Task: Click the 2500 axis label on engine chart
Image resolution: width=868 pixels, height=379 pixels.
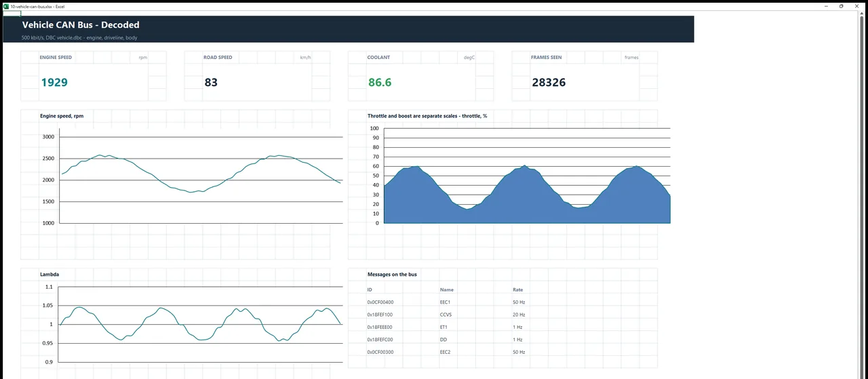Action: tap(48, 159)
